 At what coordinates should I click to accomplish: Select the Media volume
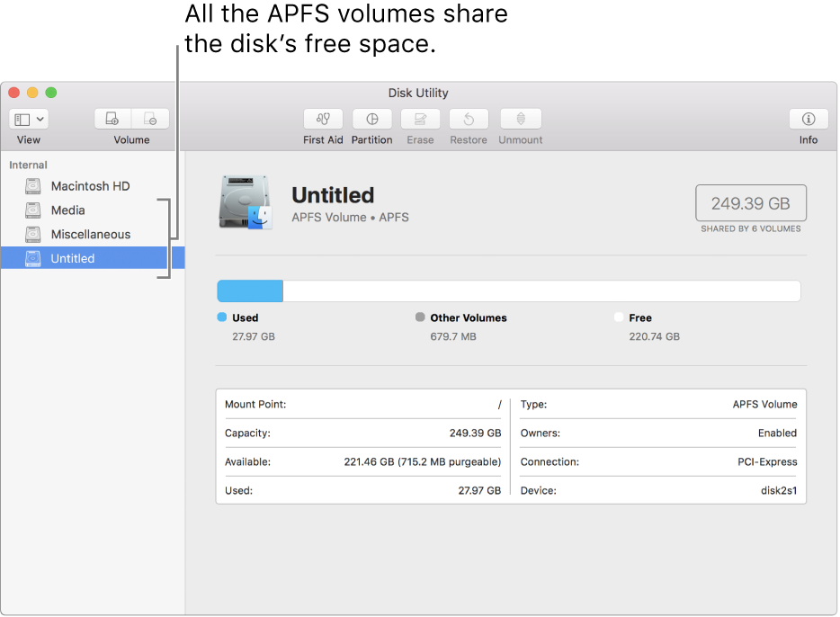tap(67, 210)
